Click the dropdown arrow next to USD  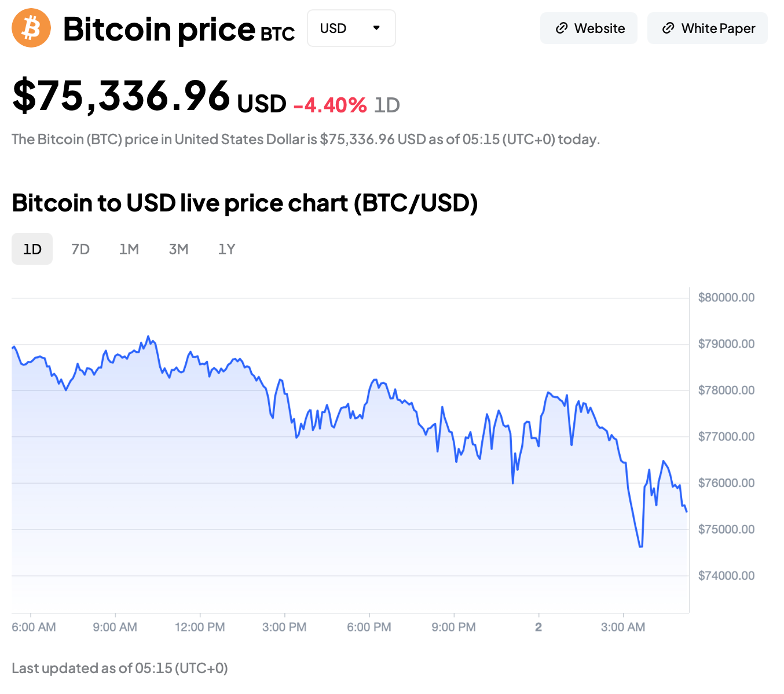376,28
